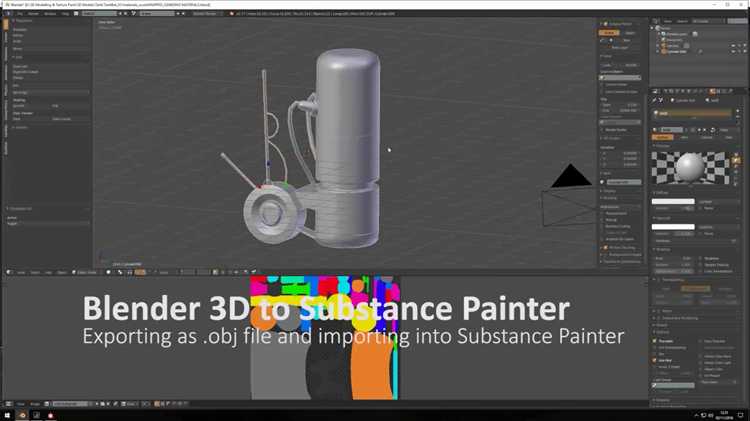
Task: Click the Smooth shading button
Action: coord(31,106)
